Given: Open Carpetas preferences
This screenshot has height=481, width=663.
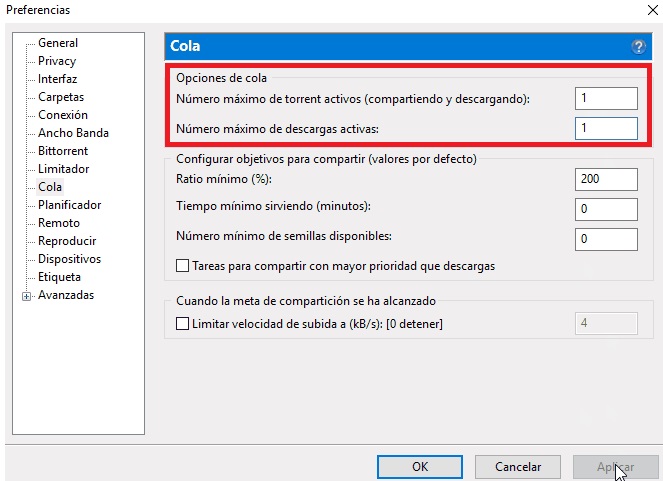Looking at the screenshot, I should point(61,97).
